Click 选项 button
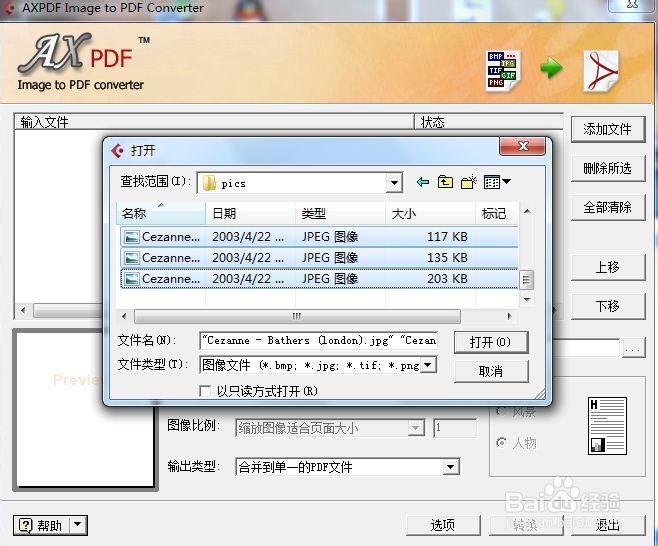 (x=443, y=525)
